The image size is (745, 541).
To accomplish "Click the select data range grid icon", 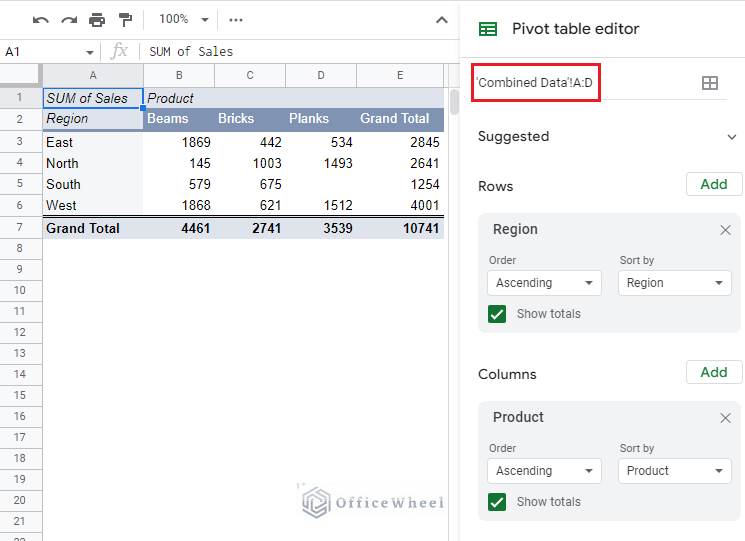I will click(710, 83).
